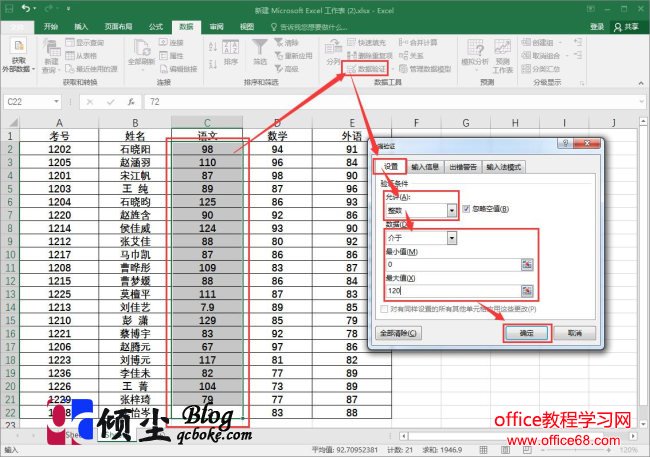
Task: Click 数据验证 (Data Validation) in the ribbon
Action: (366, 69)
